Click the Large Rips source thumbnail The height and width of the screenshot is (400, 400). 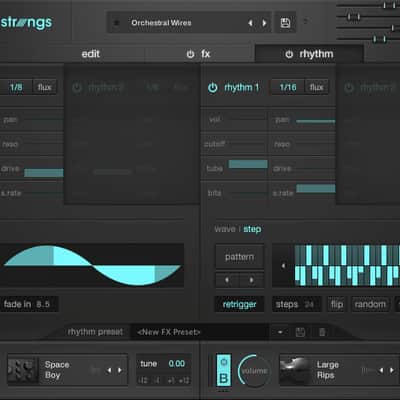pos(295,370)
